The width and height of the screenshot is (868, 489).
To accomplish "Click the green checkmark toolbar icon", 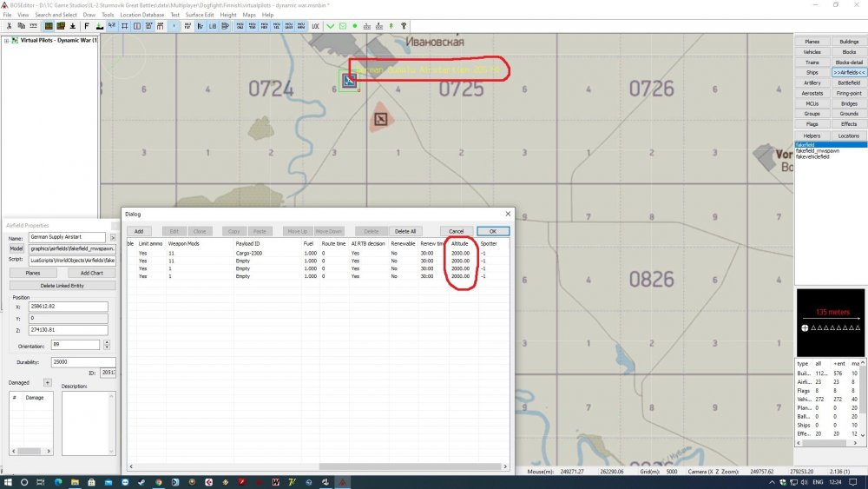I will point(331,26).
